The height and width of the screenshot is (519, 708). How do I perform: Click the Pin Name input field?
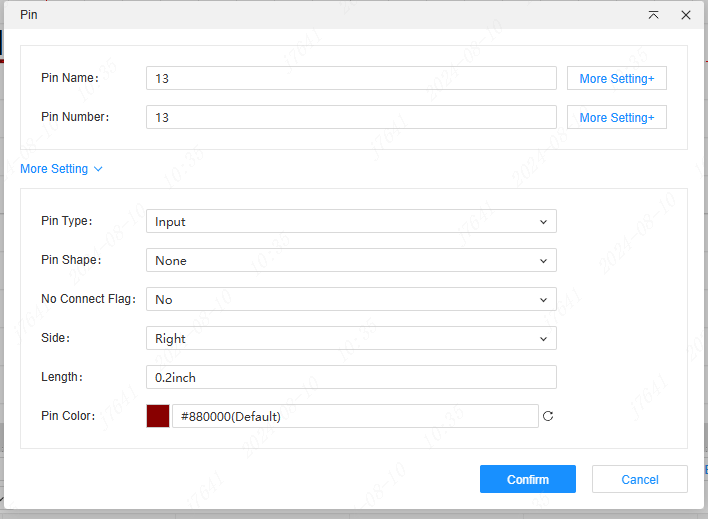point(350,78)
